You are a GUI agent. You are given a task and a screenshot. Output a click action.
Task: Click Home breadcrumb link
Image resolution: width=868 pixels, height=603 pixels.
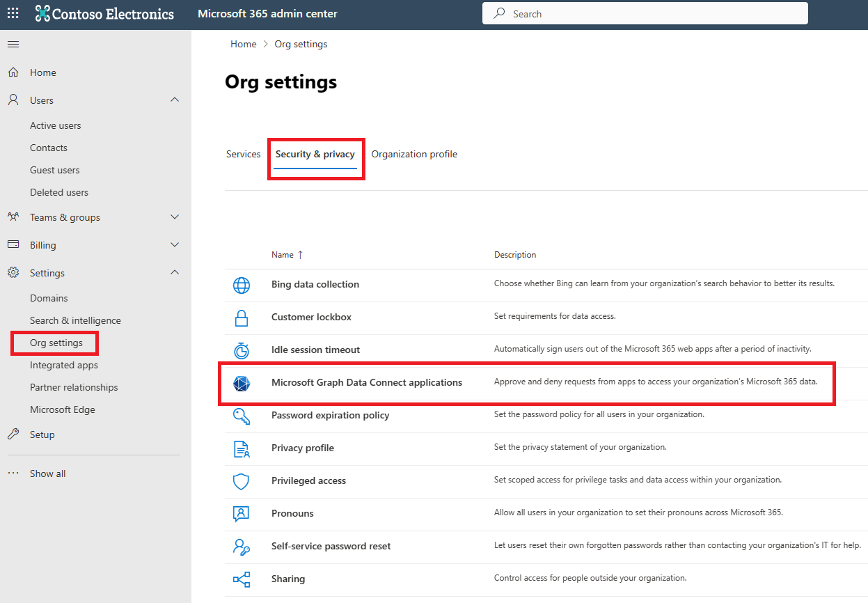pos(244,44)
